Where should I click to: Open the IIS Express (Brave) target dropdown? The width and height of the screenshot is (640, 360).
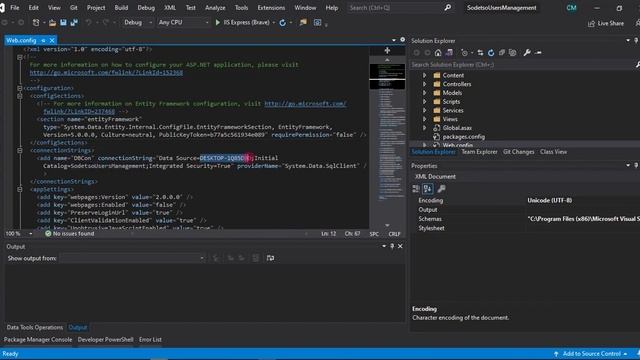tap(273, 23)
